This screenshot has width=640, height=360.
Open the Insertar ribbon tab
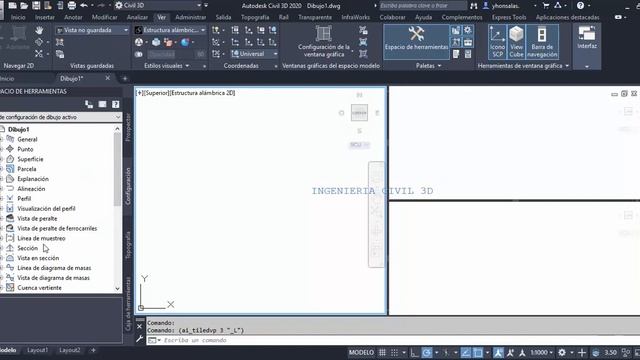click(x=44, y=17)
